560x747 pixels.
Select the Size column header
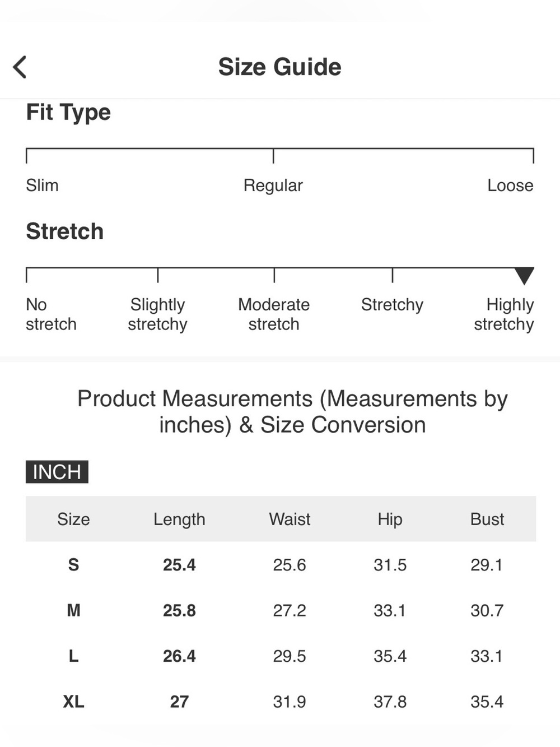point(73,519)
